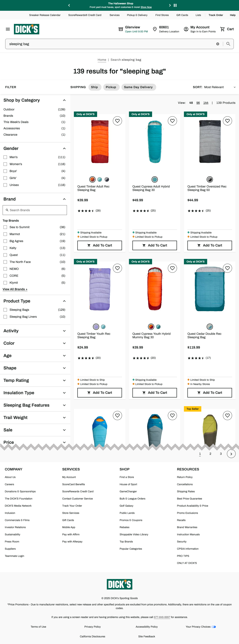Pick teal swatch on Quest Timber Adult bag

click(100, 179)
